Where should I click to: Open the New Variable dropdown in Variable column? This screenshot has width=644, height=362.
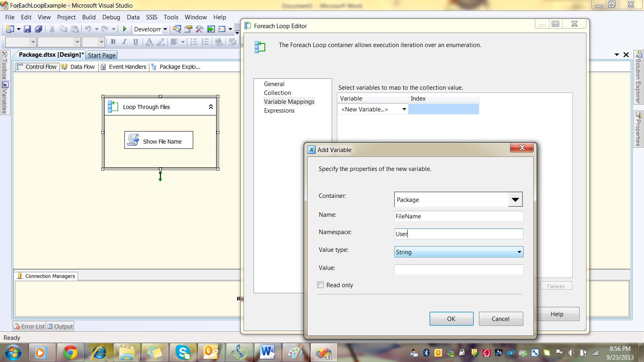tap(404, 109)
